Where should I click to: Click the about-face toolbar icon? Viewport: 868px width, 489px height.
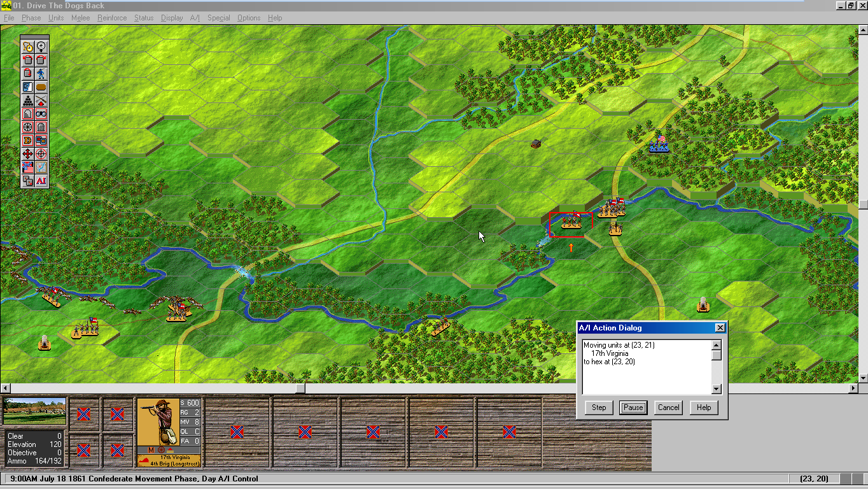tap(27, 73)
